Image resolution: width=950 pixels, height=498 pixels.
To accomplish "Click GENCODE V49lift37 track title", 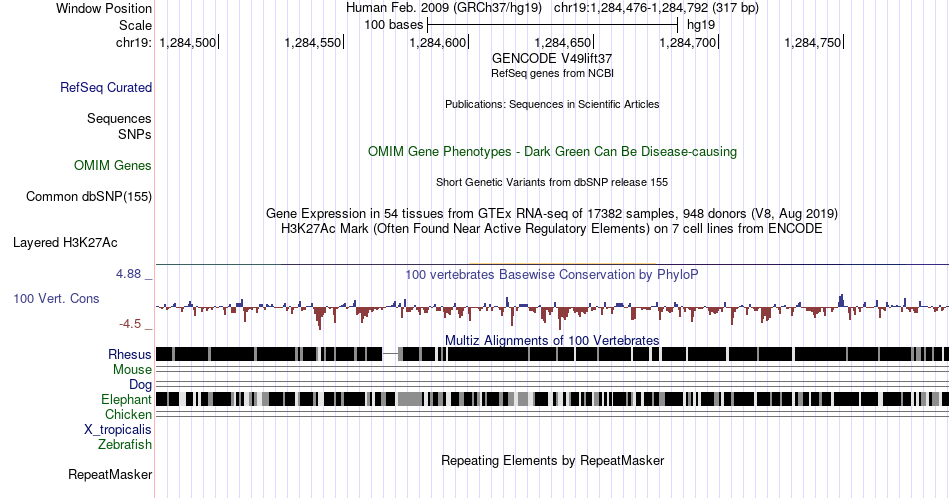I will pyautogui.click(x=552, y=58).
